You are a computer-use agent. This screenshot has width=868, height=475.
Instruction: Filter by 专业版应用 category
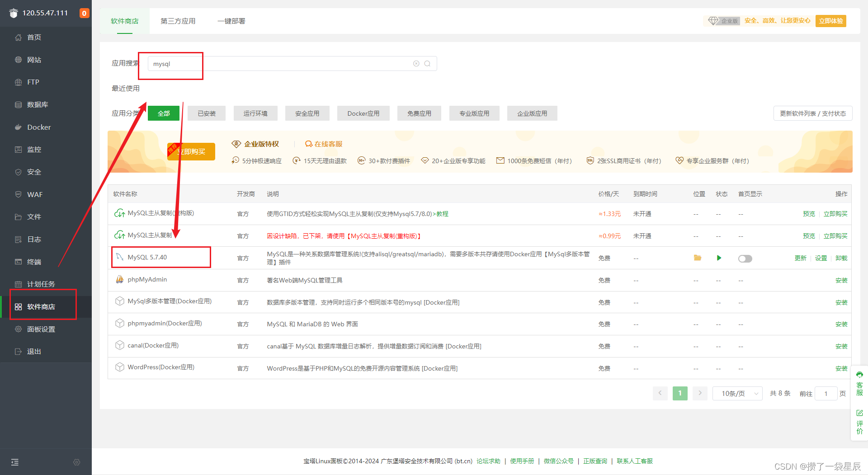pyautogui.click(x=474, y=113)
